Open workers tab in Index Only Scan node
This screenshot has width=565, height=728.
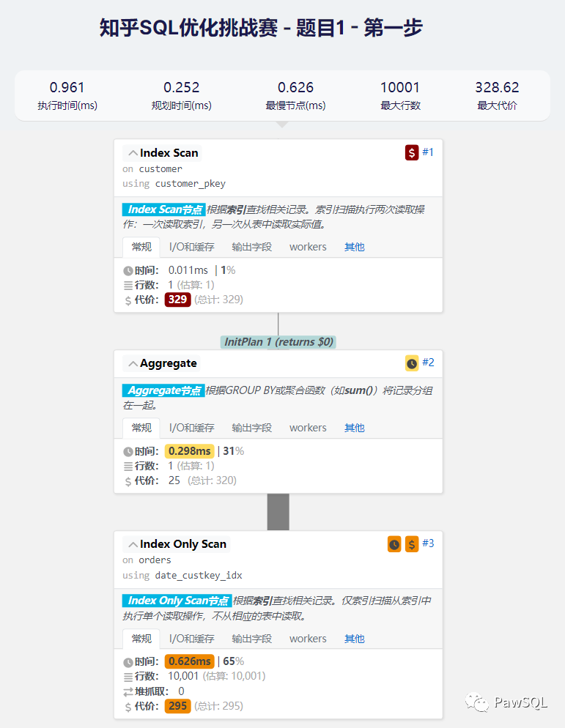coord(308,639)
